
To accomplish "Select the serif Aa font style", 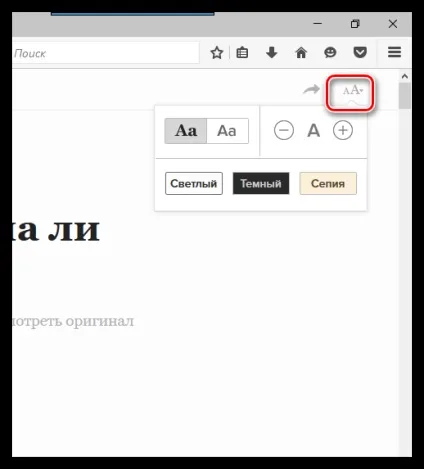I will click(x=186, y=131).
